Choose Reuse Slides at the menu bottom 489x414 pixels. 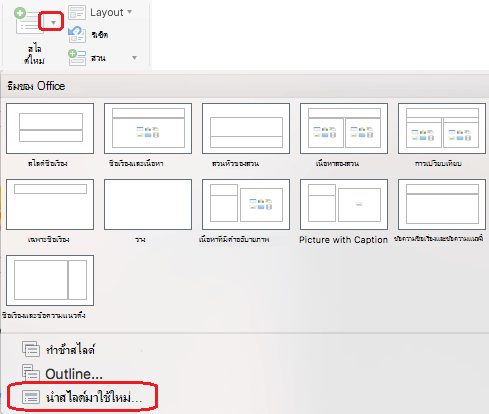(82, 397)
